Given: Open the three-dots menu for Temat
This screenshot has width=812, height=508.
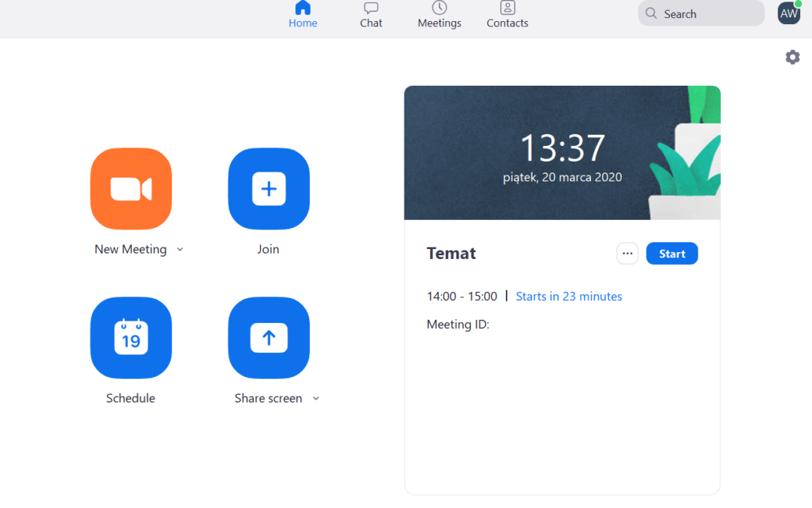Looking at the screenshot, I should click(x=627, y=254).
